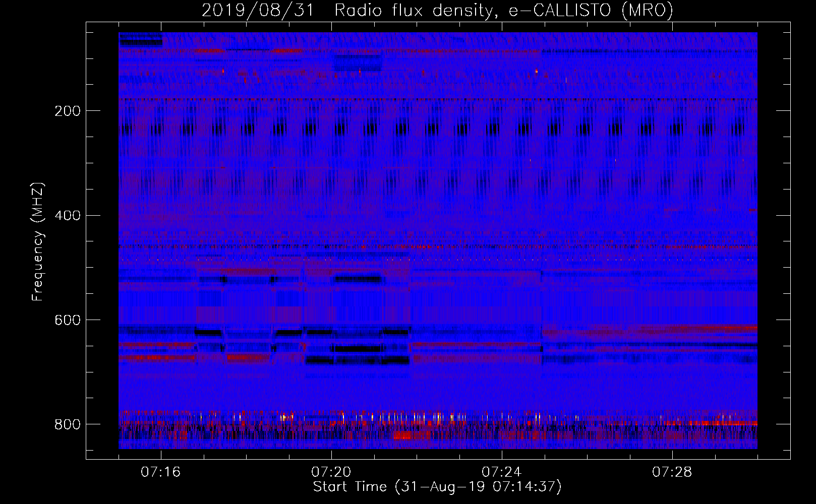Click the 07:24 time tick label
The image size is (816, 504).
502,472
